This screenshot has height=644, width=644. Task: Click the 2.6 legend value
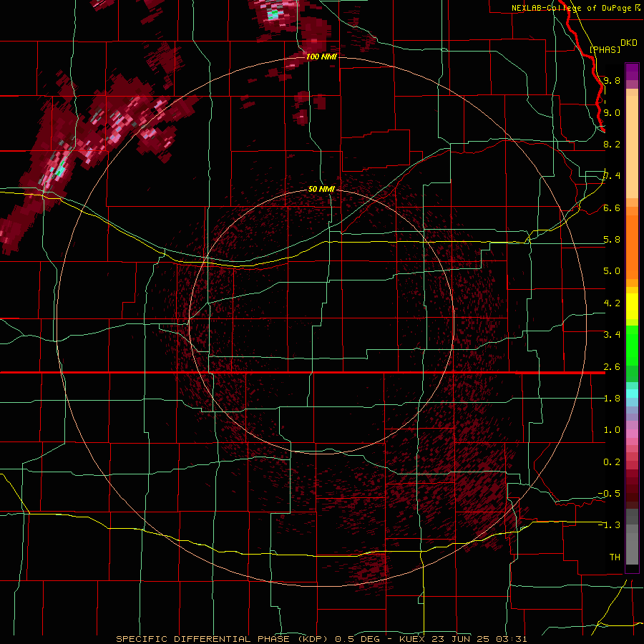(612, 367)
